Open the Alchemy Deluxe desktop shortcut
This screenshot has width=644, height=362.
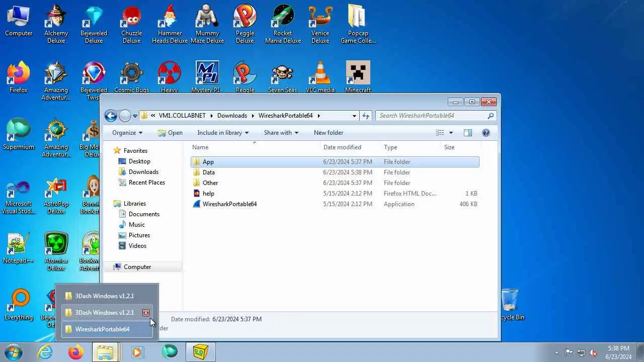(x=56, y=24)
